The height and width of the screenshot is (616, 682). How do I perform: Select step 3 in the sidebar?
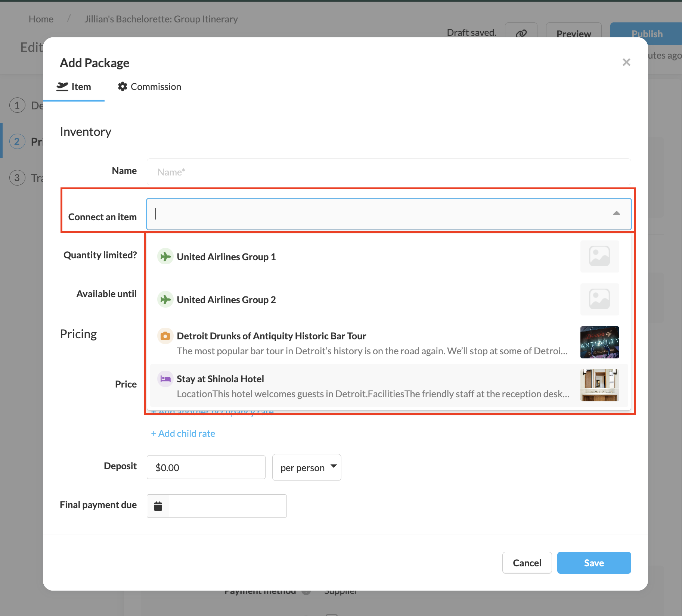click(17, 178)
